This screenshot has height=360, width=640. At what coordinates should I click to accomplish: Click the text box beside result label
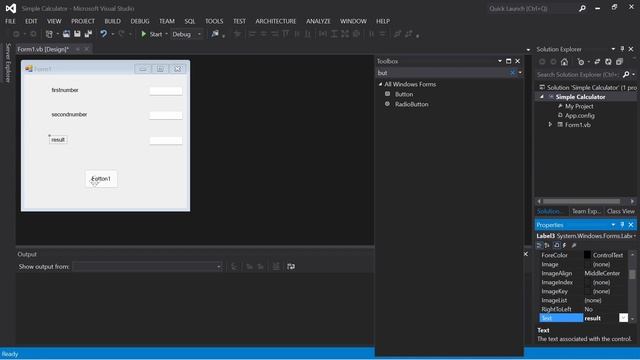click(166, 141)
